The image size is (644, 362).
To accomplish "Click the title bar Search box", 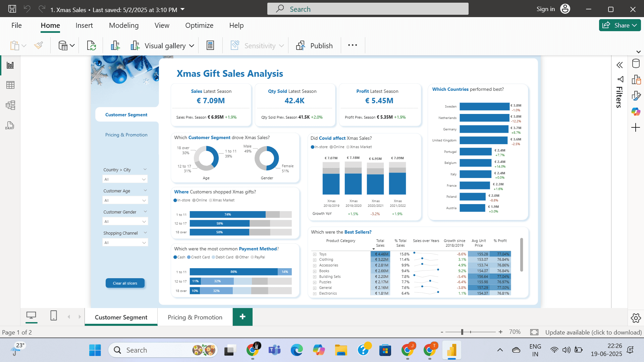I will tap(368, 9).
